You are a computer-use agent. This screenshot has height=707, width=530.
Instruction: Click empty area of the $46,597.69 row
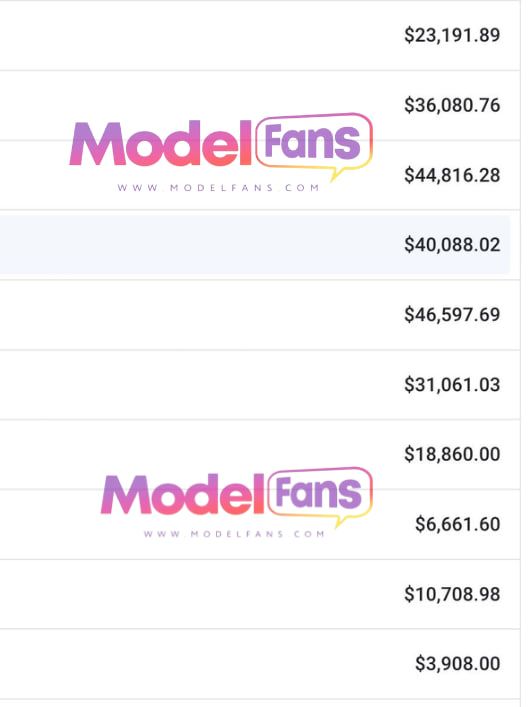point(198,315)
